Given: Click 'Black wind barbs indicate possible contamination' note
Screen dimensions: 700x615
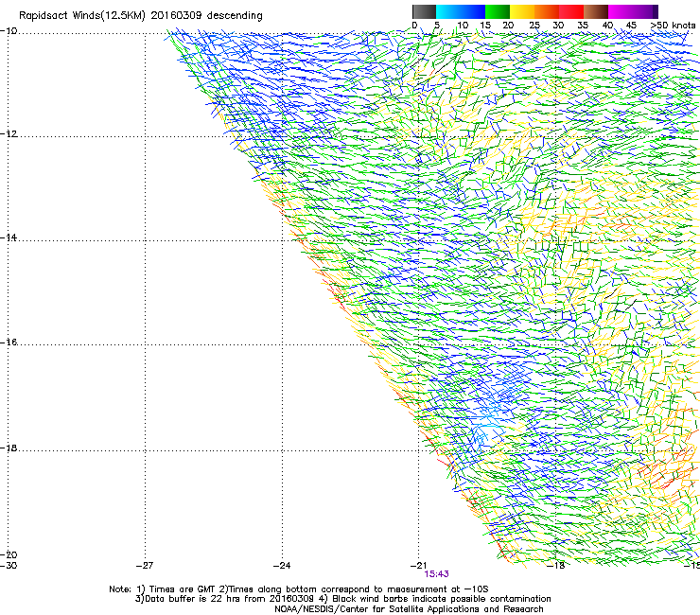Looking at the screenshot, I should click(441, 599).
